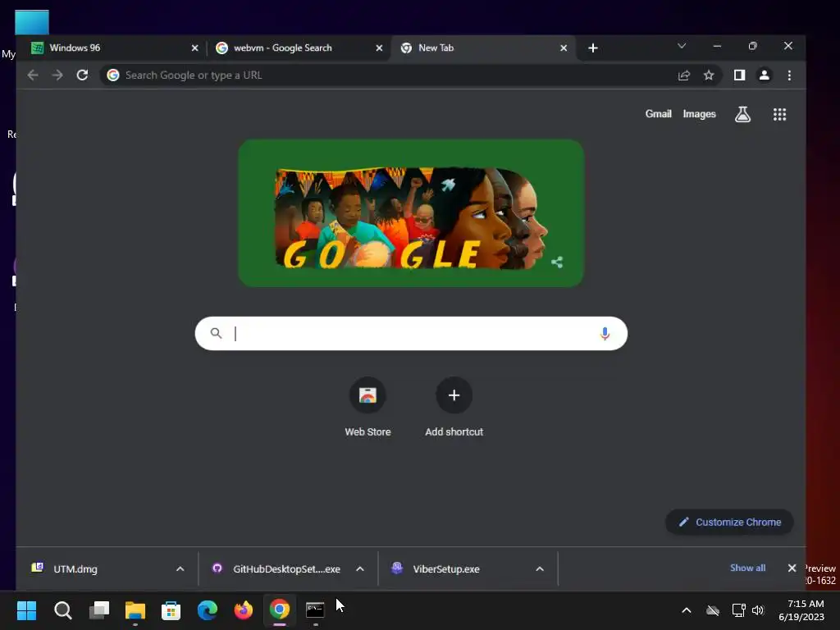The height and width of the screenshot is (630, 840).
Task: Click Customize Chrome button
Action: 729,522
